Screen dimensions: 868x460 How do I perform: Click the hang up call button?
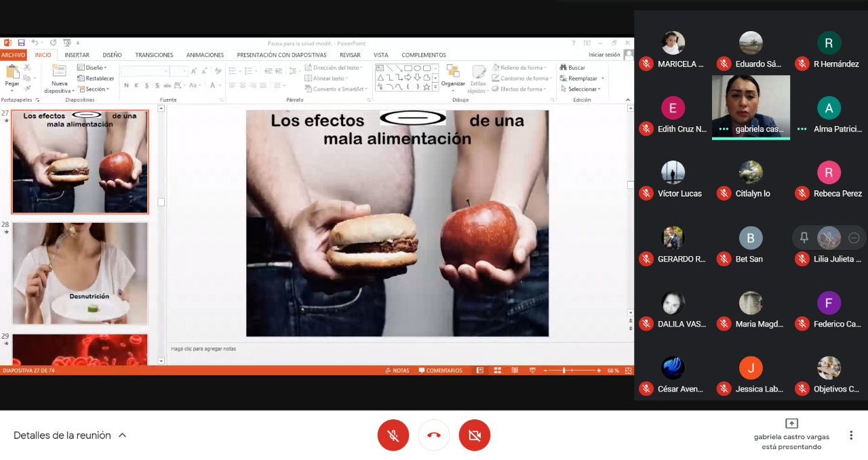[x=434, y=435]
